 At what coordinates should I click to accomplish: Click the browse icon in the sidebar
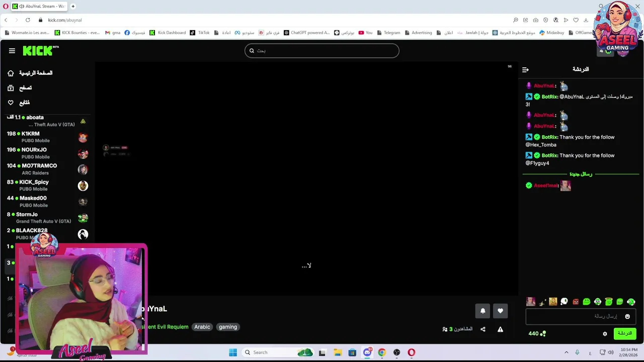[11, 88]
